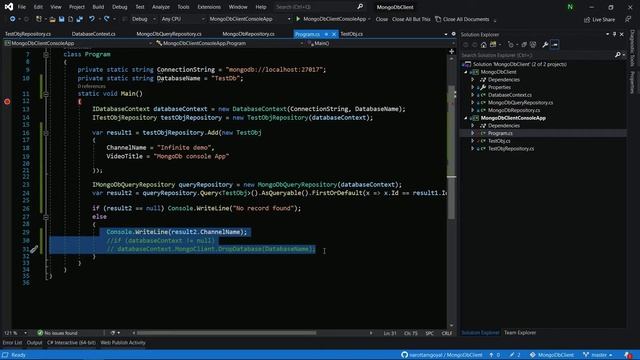Switch to the Team Explorer tab

520,333
